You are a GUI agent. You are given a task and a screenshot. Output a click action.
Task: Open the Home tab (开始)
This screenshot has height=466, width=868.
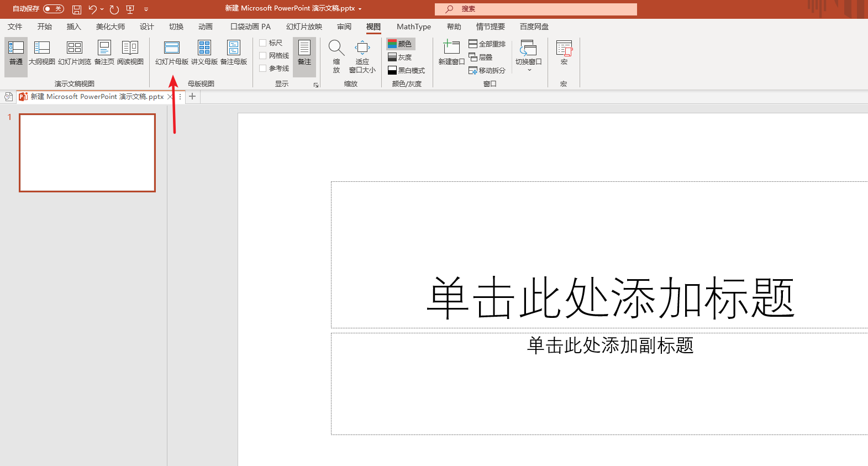point(44,27)
